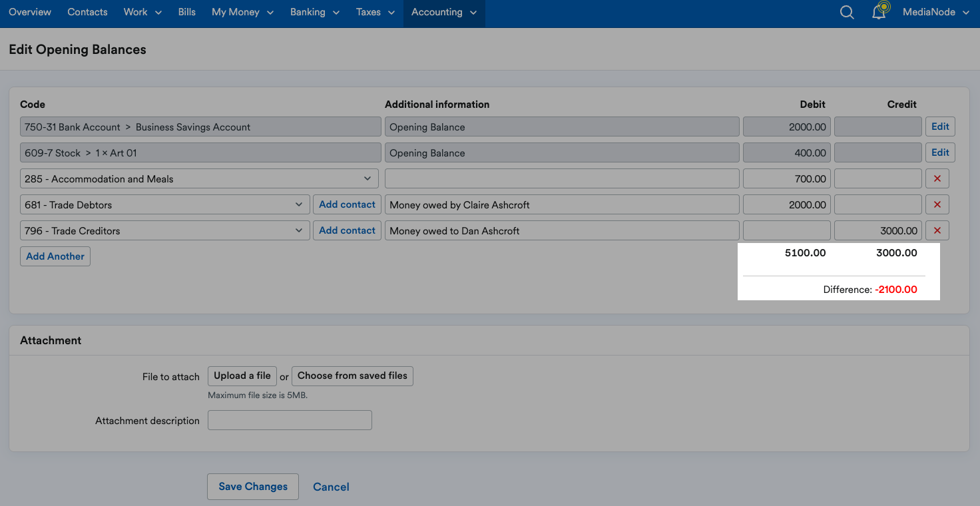Click Upload a file button

(242, 376)
